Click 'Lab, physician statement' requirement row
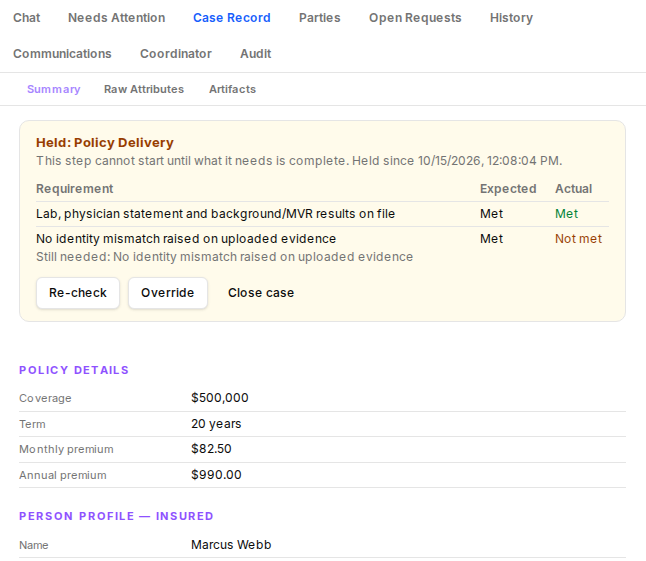 [x=322, y=214]
